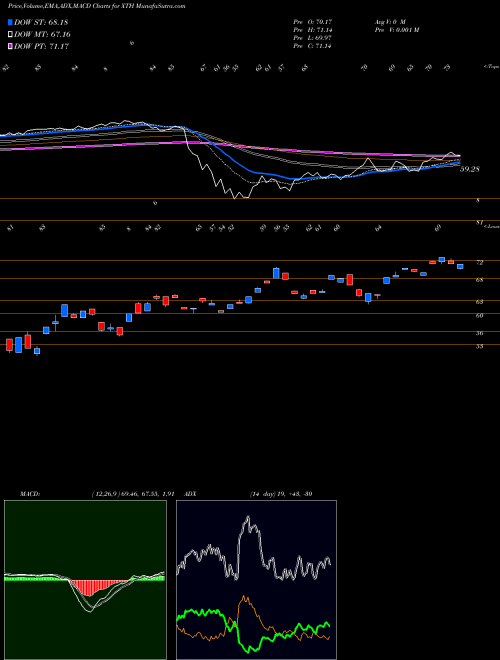The width and height of the screenshot is (500, 660).
Task: Click the 'Pre L: 69.97' low value
Action: [x=314, y=38]
